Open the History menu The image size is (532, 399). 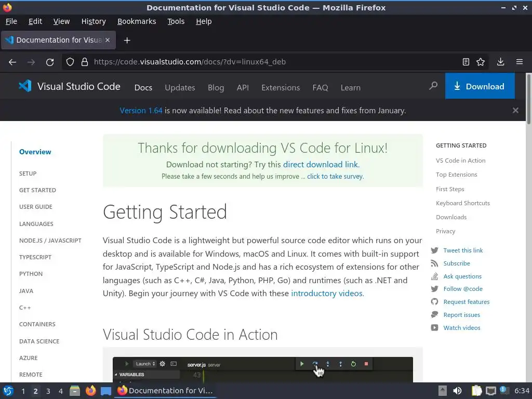click(x=94, y=21)
